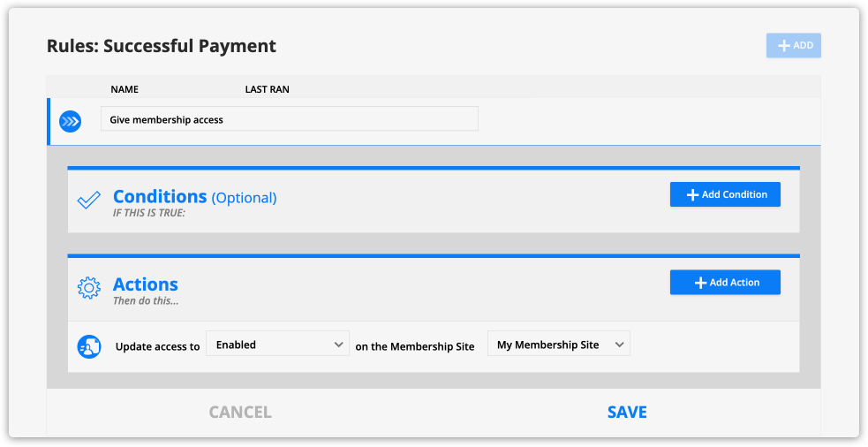This screenshot has height=447, width=868.
Task: Click the Actions section heading
Action: point(146,284)
